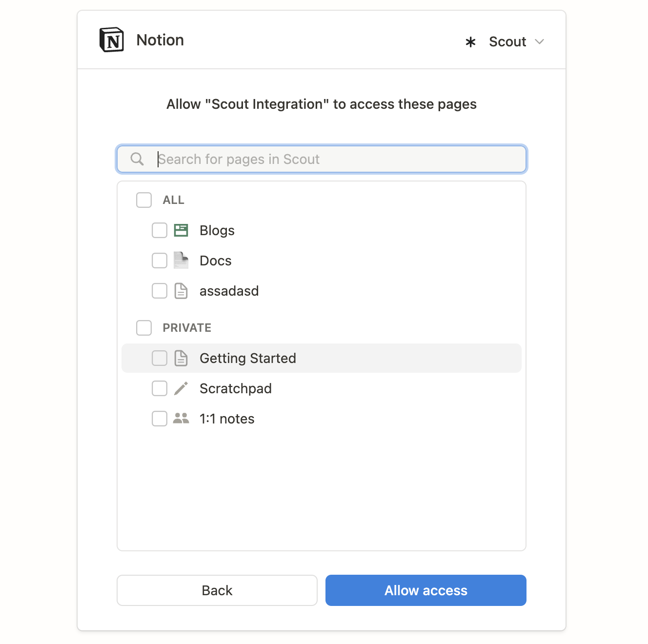Click the Docs page icon
Viewport: 648px width, 644px height.
(x=181, y=261)
